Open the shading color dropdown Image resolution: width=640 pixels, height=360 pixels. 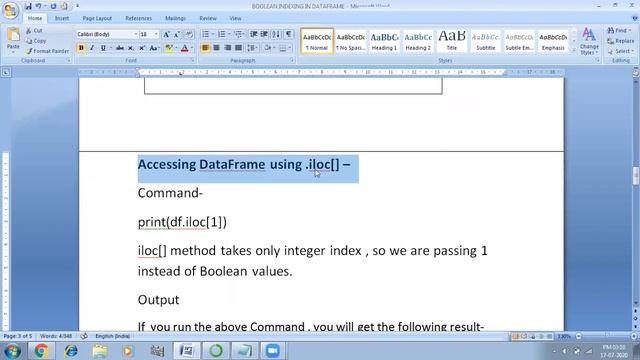274,48
